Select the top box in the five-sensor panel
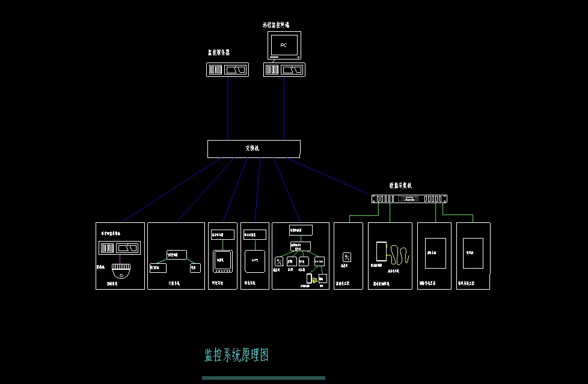Screen dimensions: 588x384 click(x=301, y=230)
